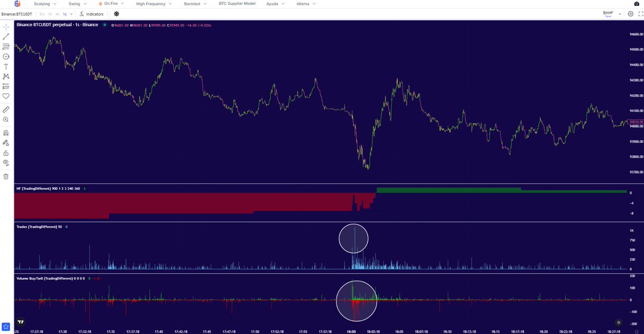Open the High Frequency dropdown menu

point(155,4)
